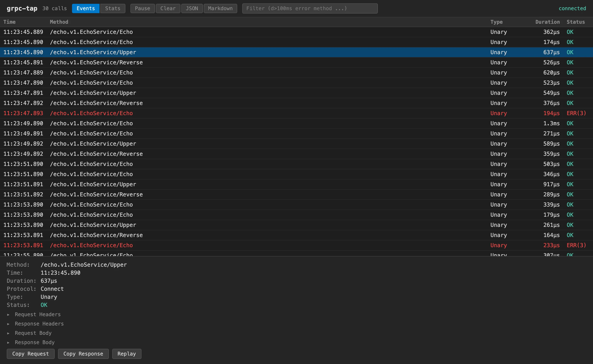593x364 pixels.
Task: Sort by the Method column header
Action: tap(59, 22)
